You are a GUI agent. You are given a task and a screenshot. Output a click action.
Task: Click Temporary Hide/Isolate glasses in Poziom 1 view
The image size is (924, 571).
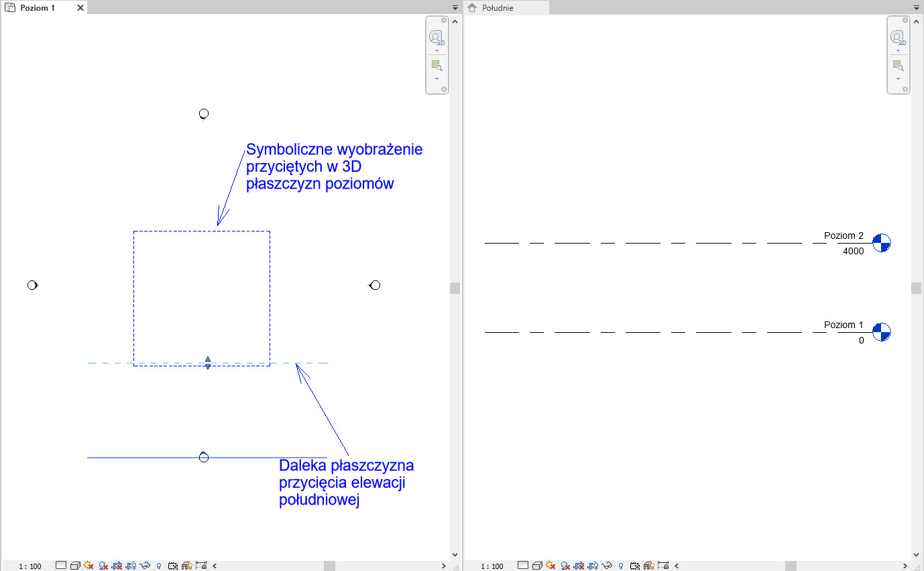coord(144,566)
